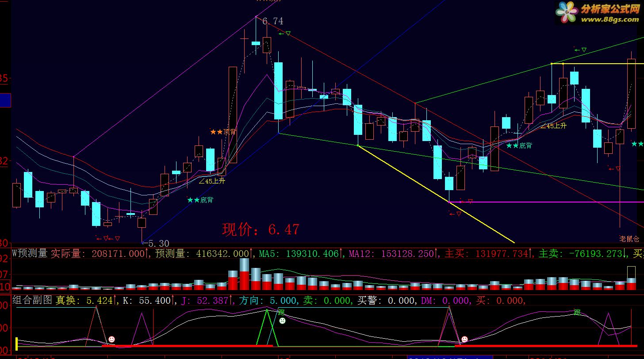This screenshot has width=644, height=359.
Task: Click the green triangle spike in the oscillator panel
Action: tap(267, 328)
